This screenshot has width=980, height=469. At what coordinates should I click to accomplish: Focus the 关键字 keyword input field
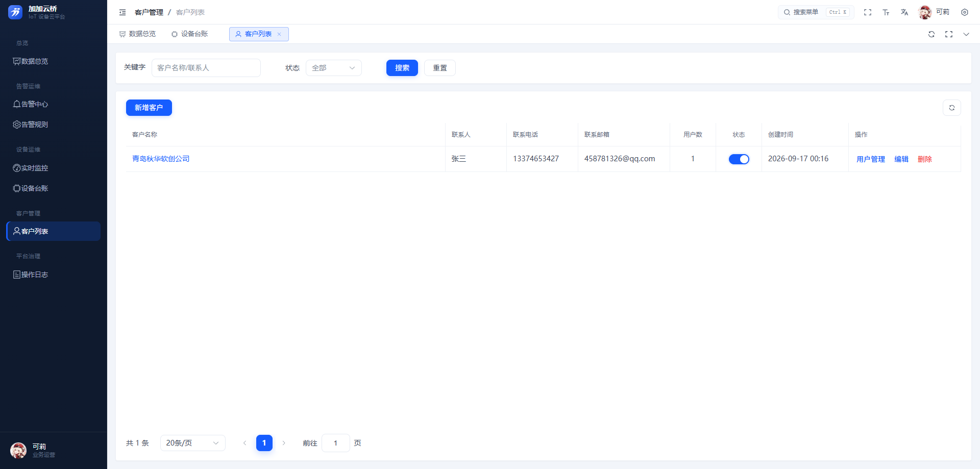point(206,68)
